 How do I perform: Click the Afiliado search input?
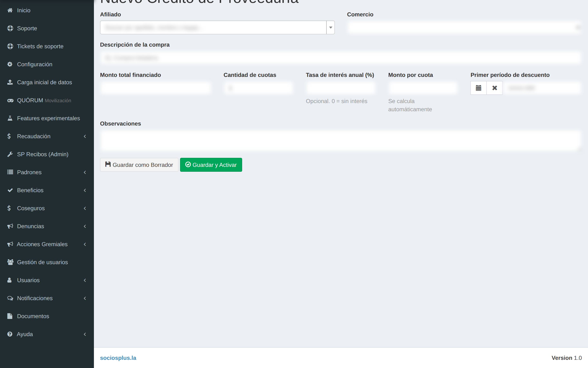(213, 28)
